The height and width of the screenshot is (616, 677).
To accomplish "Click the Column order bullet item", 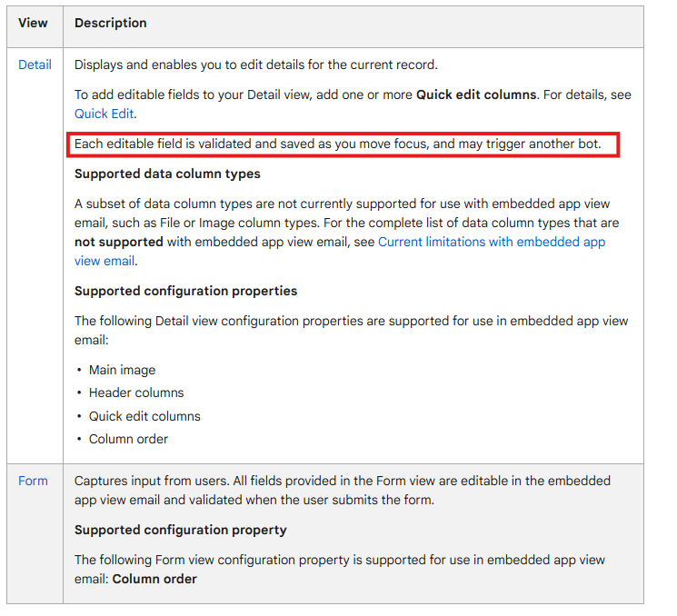I will [128, 439].
